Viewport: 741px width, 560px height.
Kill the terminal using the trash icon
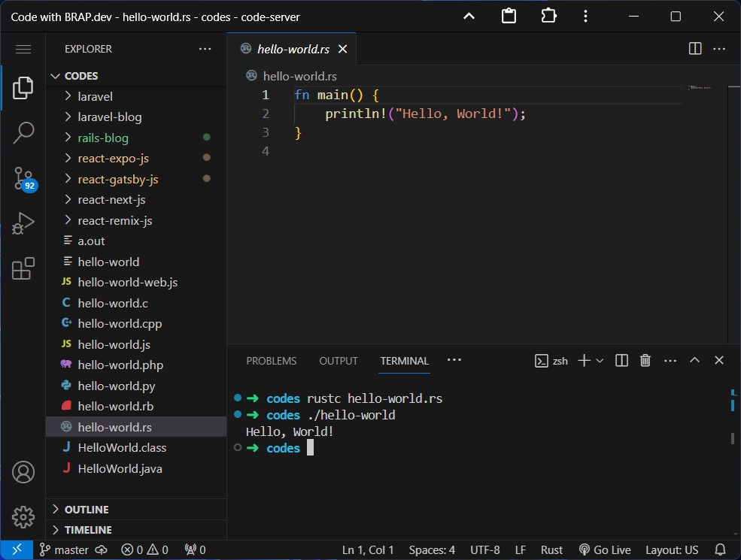(x=645, y=360)
